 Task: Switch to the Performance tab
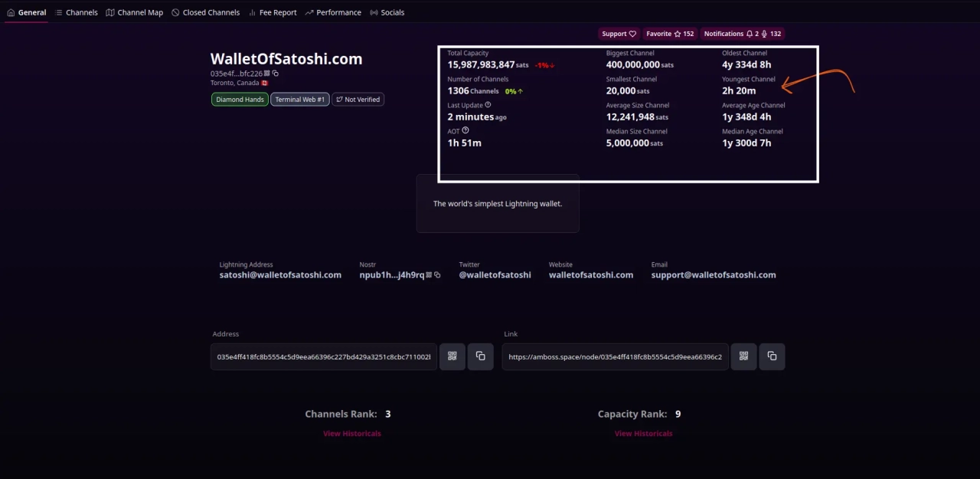(338, 12)
